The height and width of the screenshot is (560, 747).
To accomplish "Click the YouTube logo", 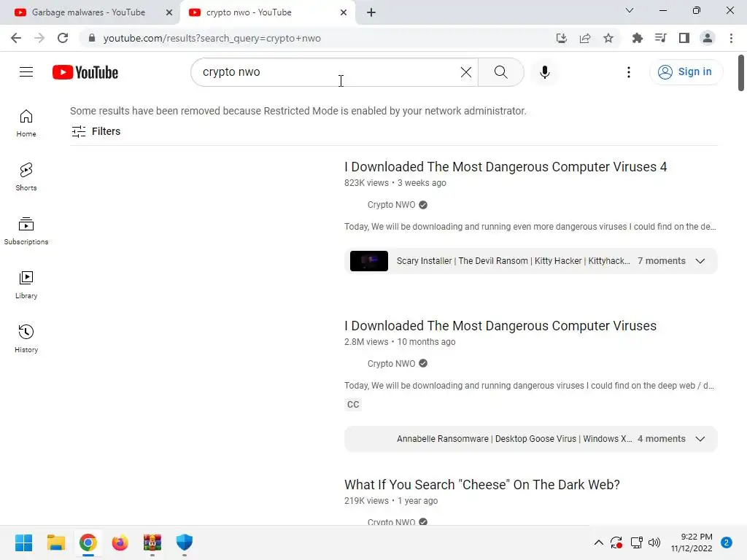I will coord(85,72).
